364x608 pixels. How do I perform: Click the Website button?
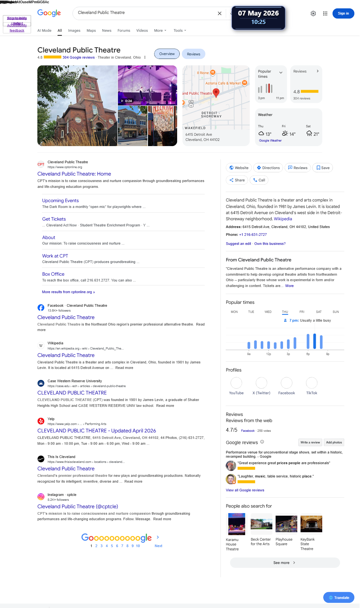coord(239,168)
